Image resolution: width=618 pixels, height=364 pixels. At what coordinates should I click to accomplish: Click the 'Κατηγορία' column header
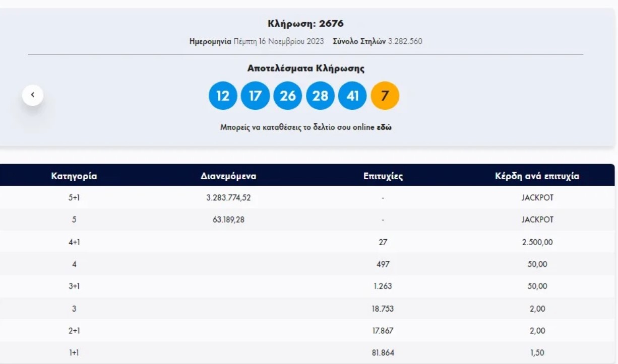tap(74, 176)
